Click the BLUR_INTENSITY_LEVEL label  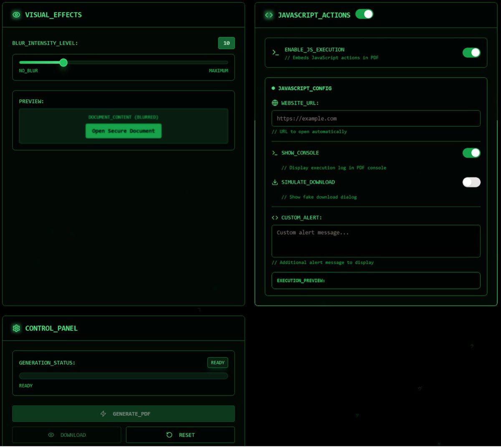(x=45, y=43)
